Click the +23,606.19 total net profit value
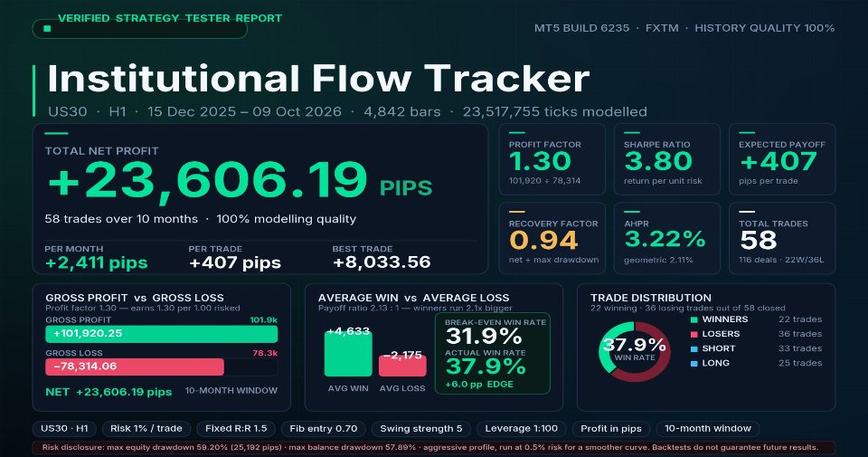 pos(208,180)
